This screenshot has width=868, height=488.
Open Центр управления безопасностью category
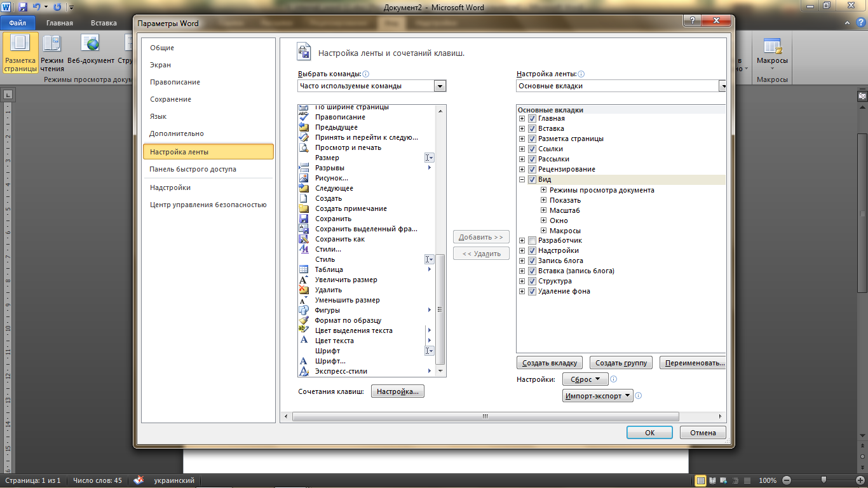208,205
